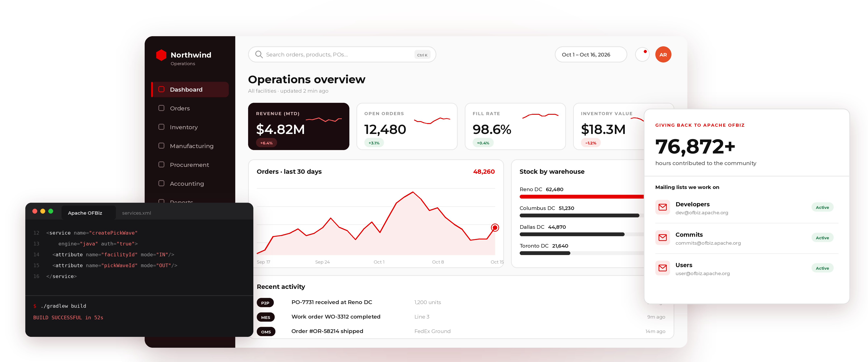Open the AR user avatar
The width and height of the screenshot is (868, 362).
[663, 54]
